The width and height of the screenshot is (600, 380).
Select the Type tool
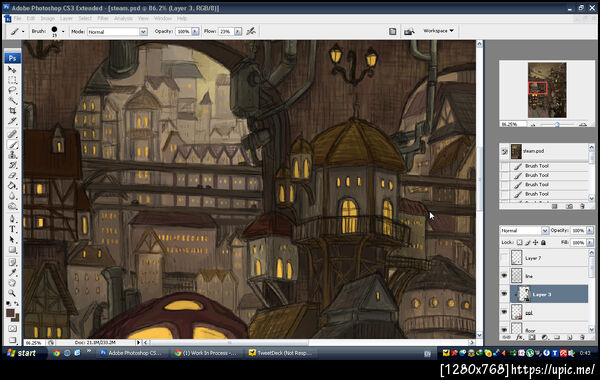pyautogui.click(x=12, y=230)
